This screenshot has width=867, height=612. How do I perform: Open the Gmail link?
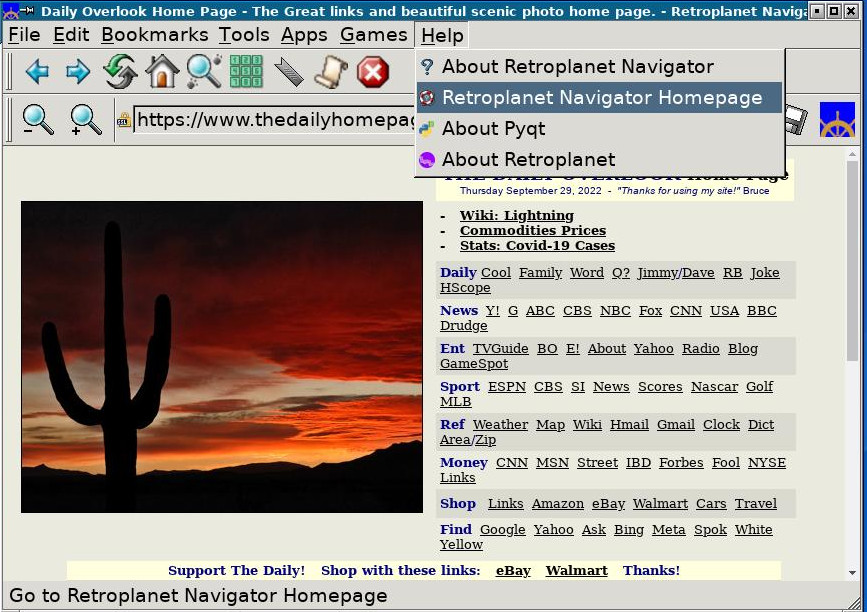pos(675,425)
